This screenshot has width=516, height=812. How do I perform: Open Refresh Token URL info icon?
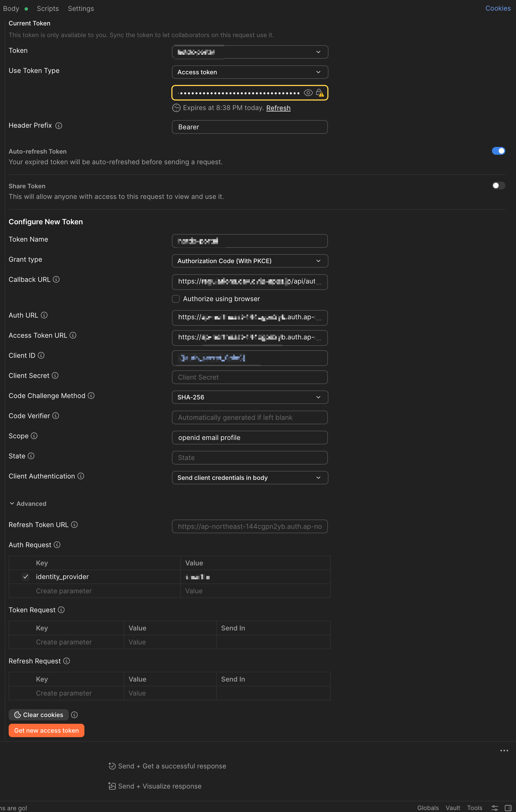tap(75, 524)
